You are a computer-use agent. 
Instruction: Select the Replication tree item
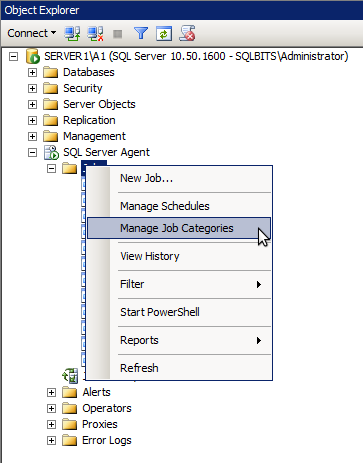89,120
